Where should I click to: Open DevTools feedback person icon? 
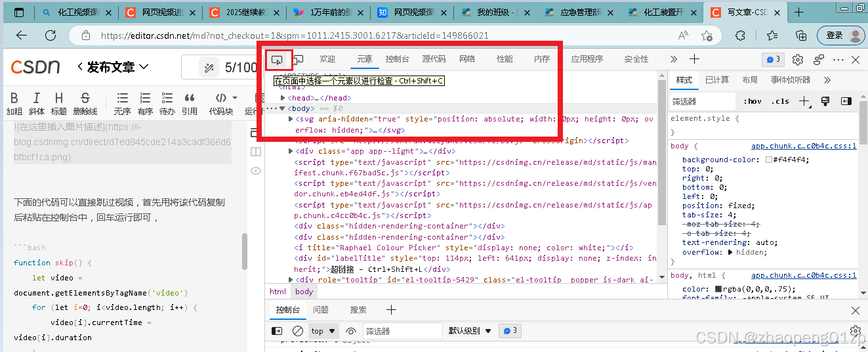coord(819,60)
